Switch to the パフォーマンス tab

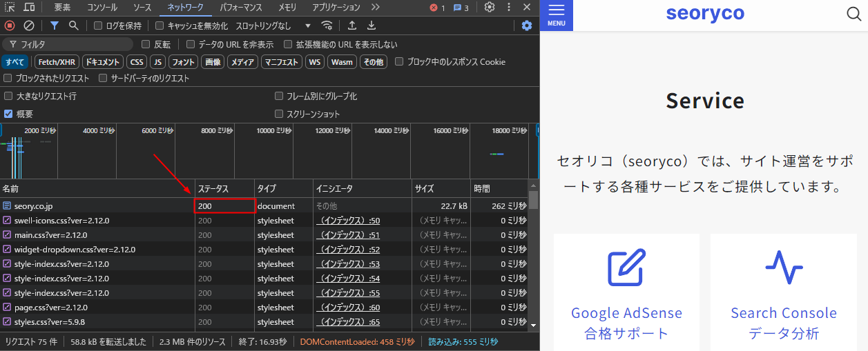tap(241, 8)
